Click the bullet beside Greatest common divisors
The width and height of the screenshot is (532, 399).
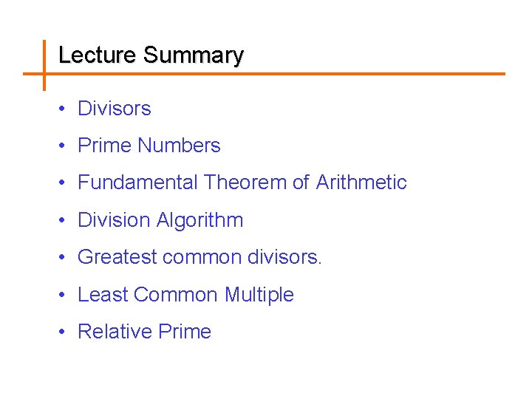coord(62,257)
